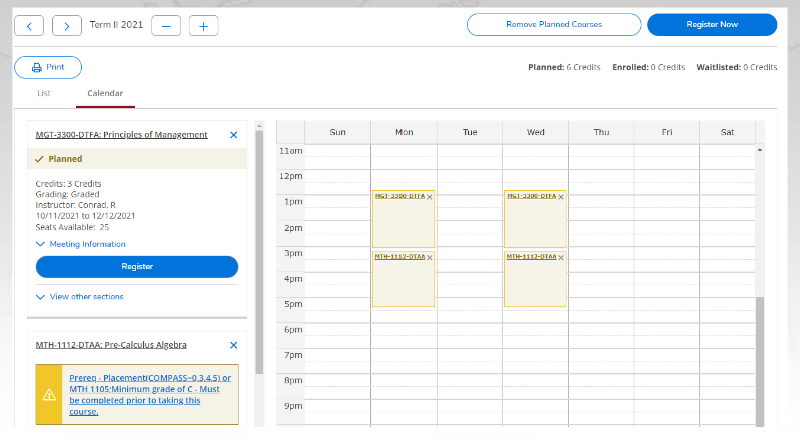The height and width of the screenshot is (444, 800).
Task: Click Waitlisted: 0 Credits text
Action: pyautogui.click(x=737, y=67)
